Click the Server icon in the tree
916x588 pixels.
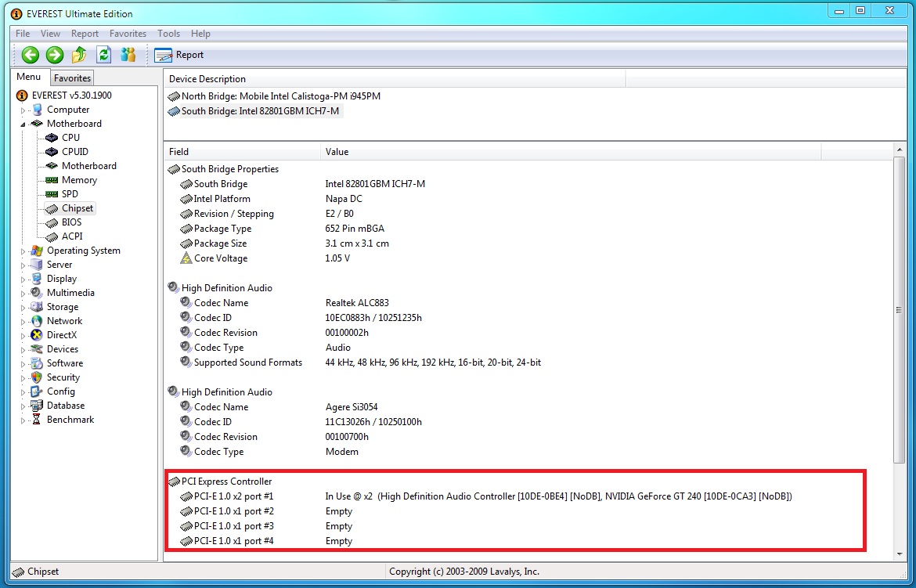37,265
